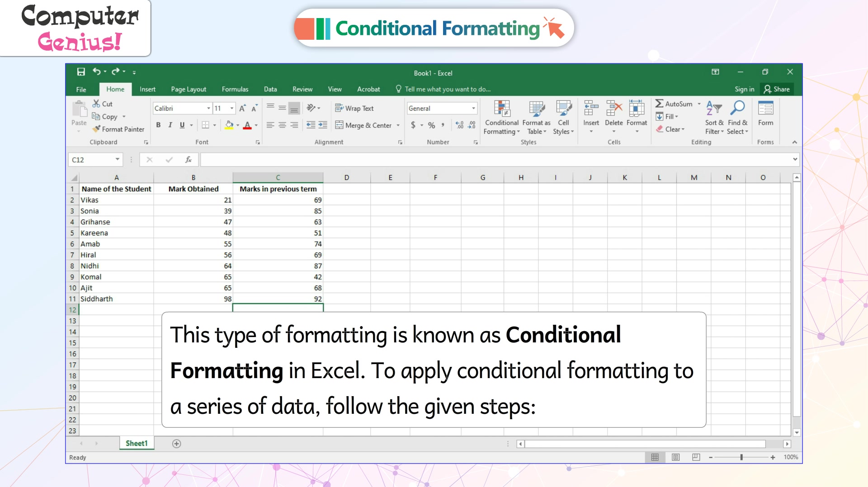Open the Borders tool
868x487 pixels.
tap(205, 125)
